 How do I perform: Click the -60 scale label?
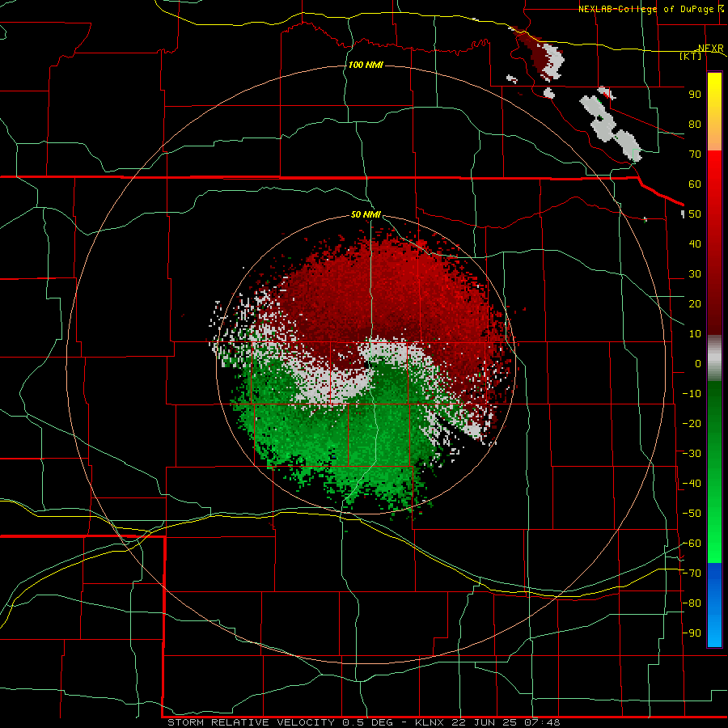click(692, 544)
